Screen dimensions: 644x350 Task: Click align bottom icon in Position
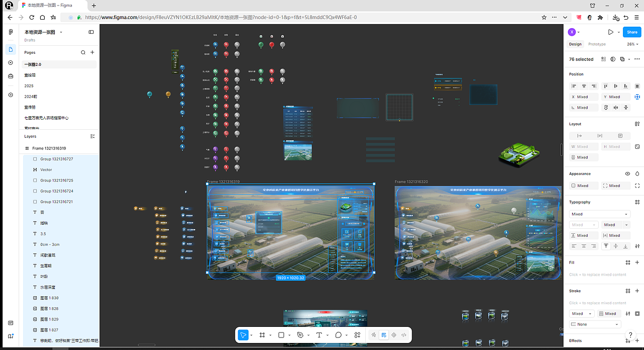pyautogui.click(x=626, y=86)
